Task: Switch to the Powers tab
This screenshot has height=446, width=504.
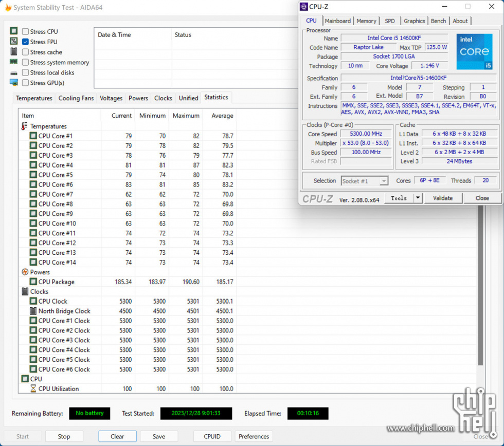Action: pos(138,98)
